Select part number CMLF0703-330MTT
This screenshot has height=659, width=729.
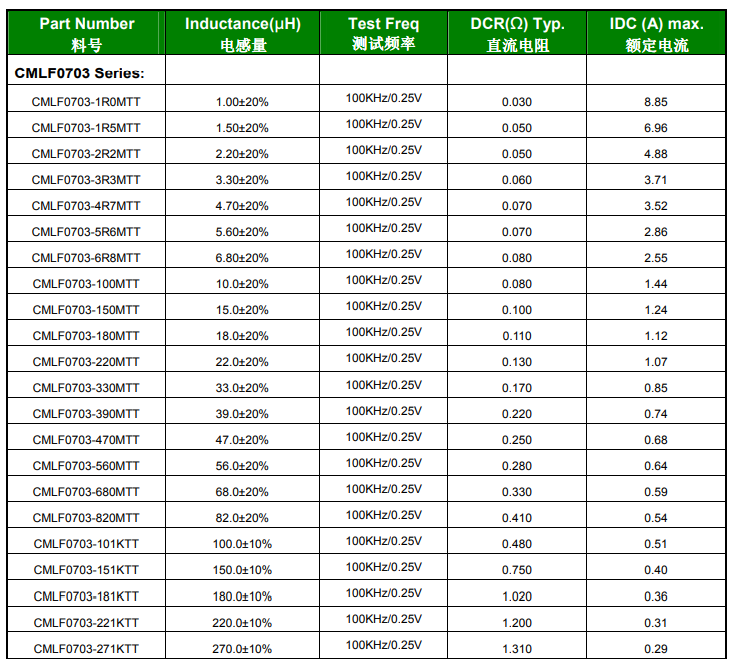[x=86, y=388]
